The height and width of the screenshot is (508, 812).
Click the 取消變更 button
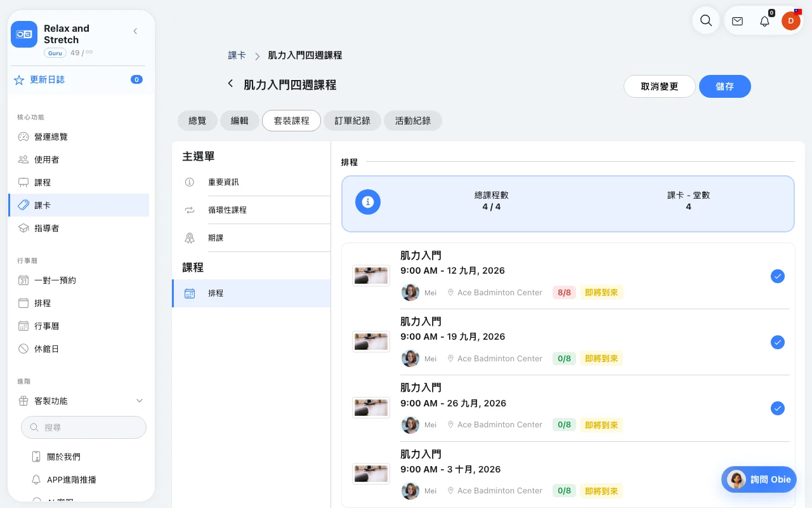point(660,86)
